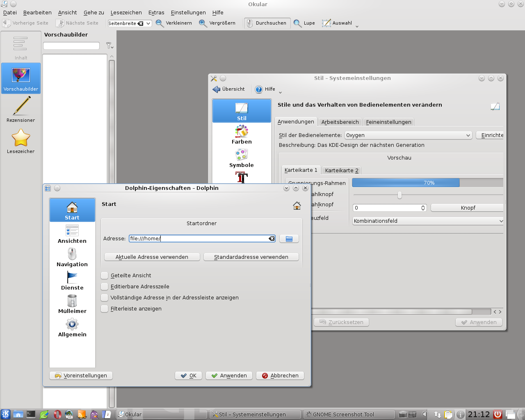Open the Bearbeiten menu
This screenshot has height=420, width=525.
click(37, 13)
